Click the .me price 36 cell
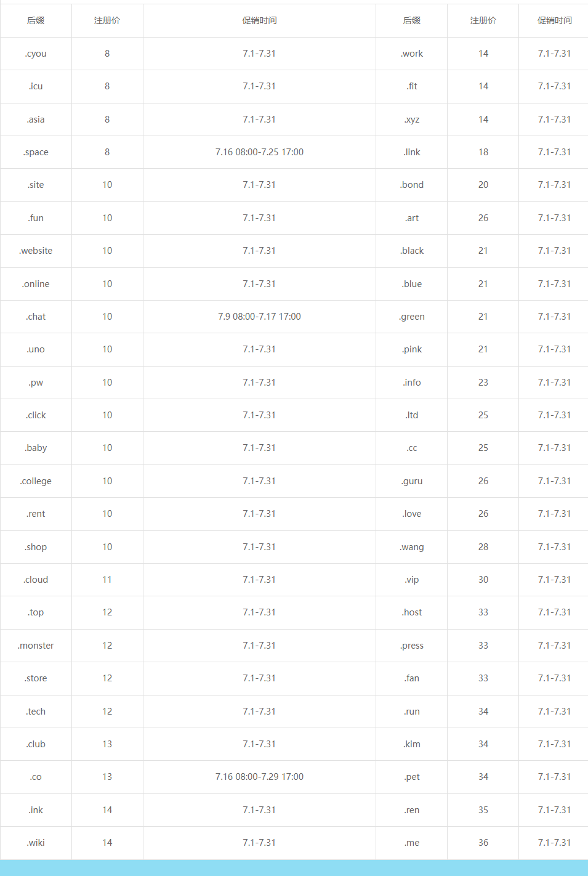588x876 pixels. pos(483,843)
